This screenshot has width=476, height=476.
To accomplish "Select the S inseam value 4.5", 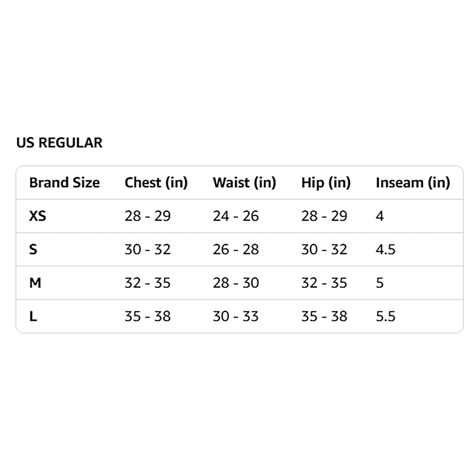I will click(386, 249).
